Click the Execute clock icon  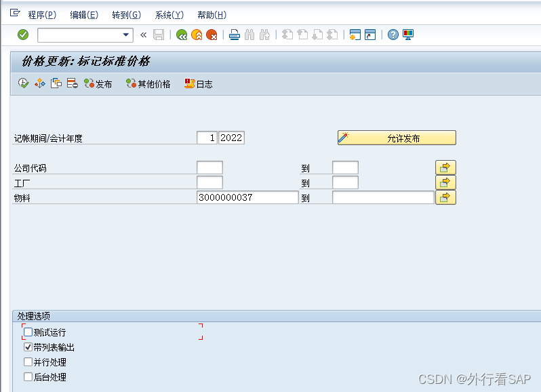point(23,83)
